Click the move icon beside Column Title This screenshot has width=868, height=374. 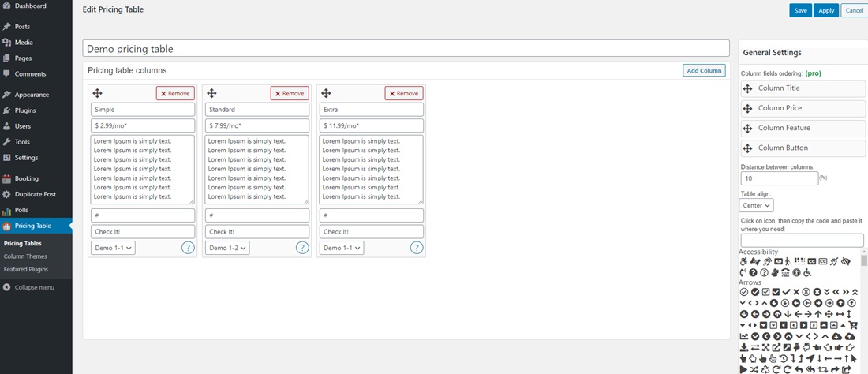tap(747, 88)
